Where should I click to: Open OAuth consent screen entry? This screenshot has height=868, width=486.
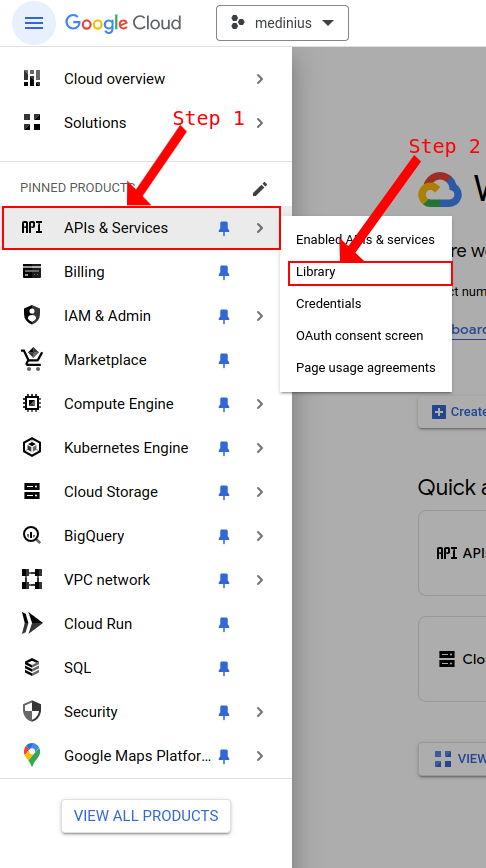coord(359,336)
